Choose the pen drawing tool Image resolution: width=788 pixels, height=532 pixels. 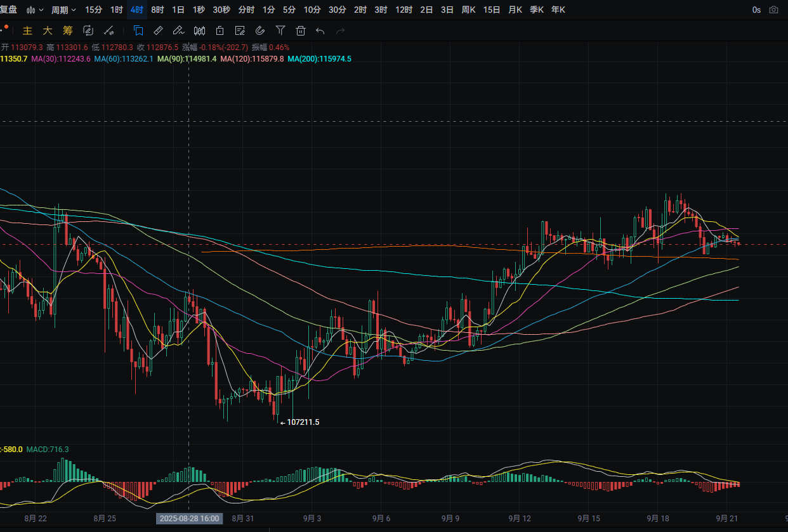click(179, 30)
